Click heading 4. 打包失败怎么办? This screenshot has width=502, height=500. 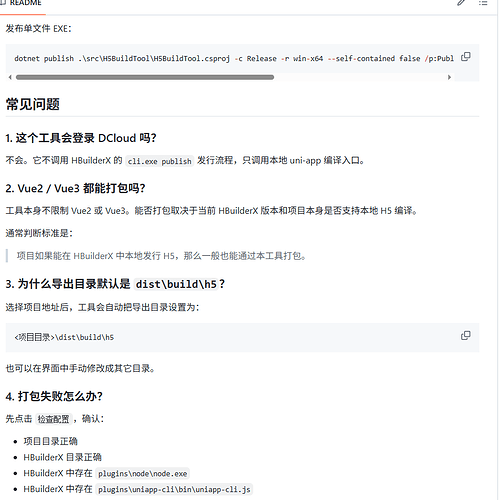(x=54, y=396)
